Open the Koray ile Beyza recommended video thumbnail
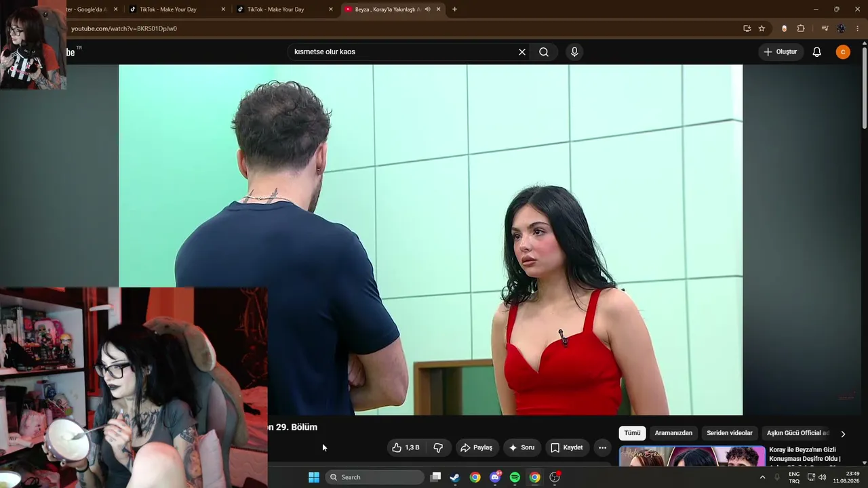Screen dimensions: 868x488 (692, 456)
